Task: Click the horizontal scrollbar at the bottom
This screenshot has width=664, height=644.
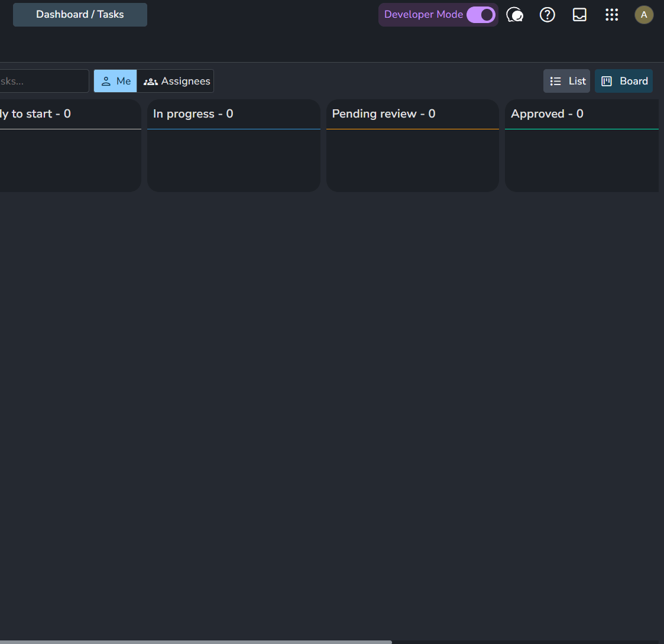Action: click(196, 642)
